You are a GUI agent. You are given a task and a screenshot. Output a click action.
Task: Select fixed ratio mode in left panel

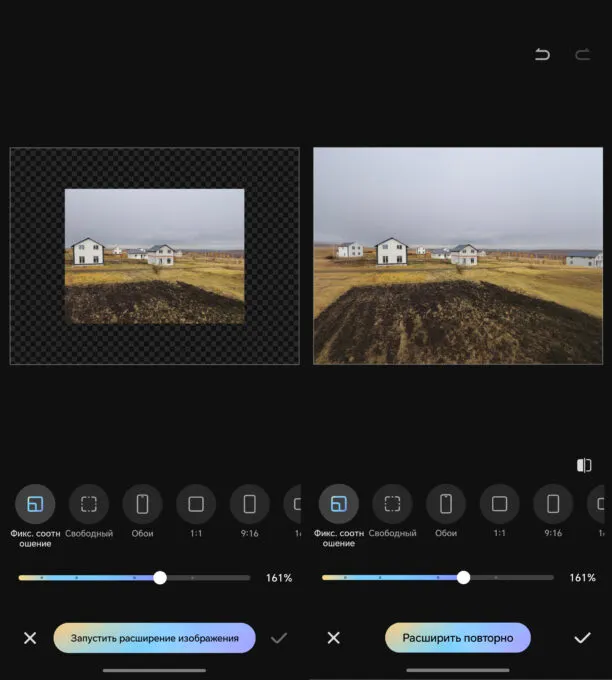[35, 504]
